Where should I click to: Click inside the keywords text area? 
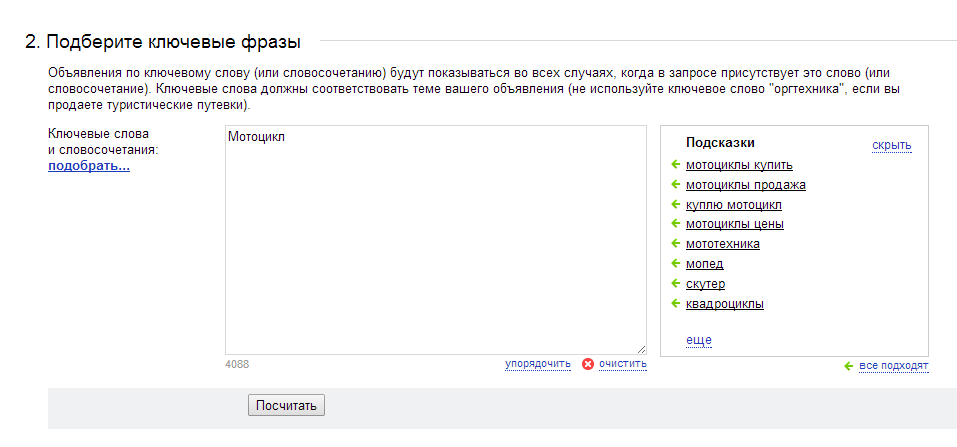436,240
